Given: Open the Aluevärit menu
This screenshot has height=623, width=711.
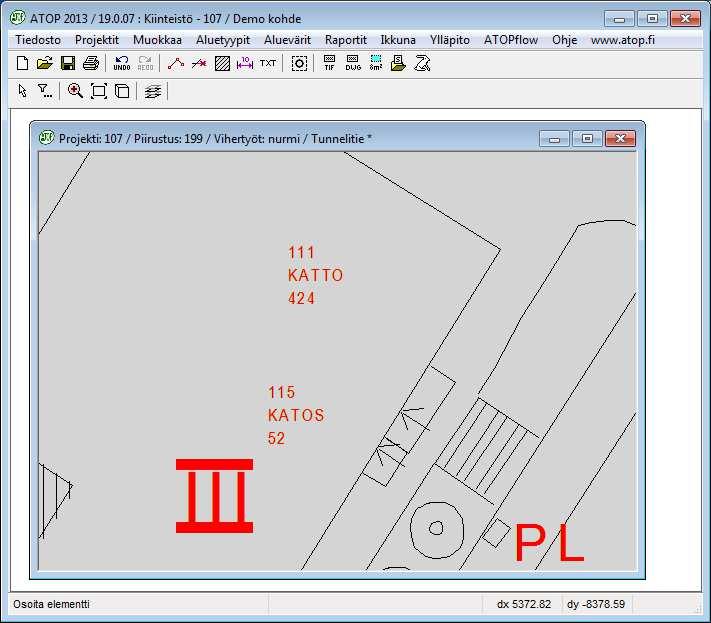Looking at the screenshot, I should pos(287,40).
